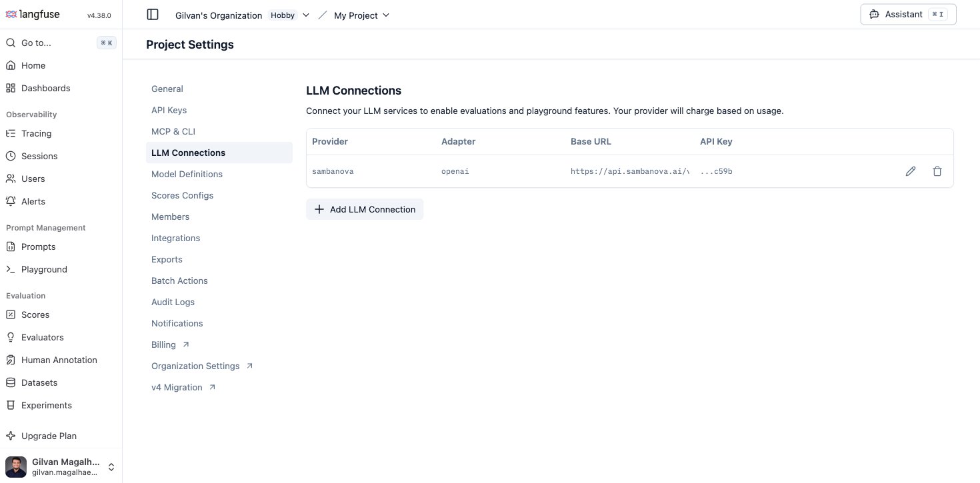Open Organization Settings link
The height and width of the screenshot is (483, 980).
219,366
